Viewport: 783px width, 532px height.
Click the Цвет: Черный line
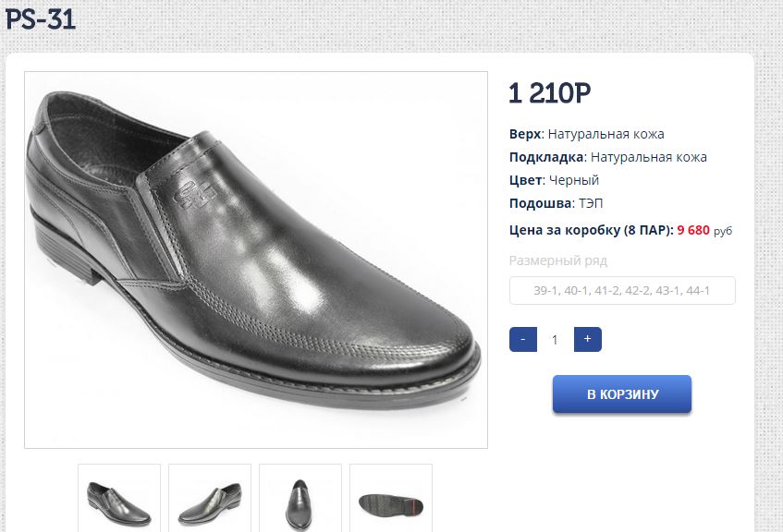pyautogui.click(x=554, y=180)
